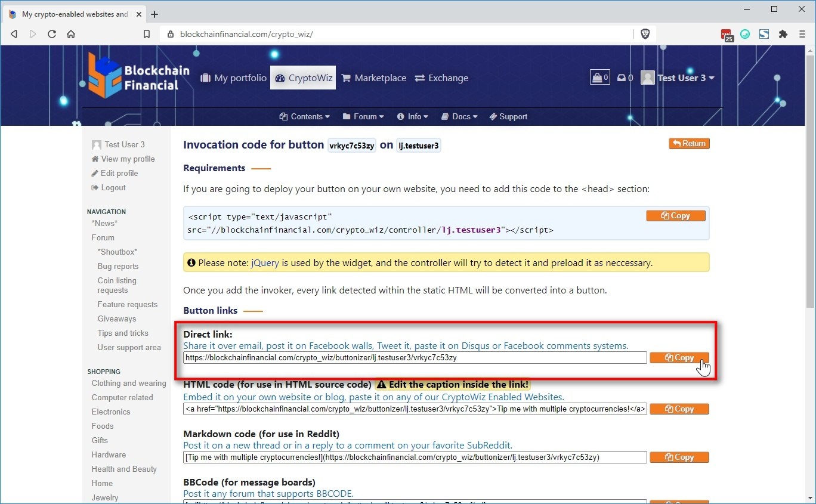Viewport: 816px width, 504px height.
Task: Expand the Info dropdown menu
Action: click(413, 116)
